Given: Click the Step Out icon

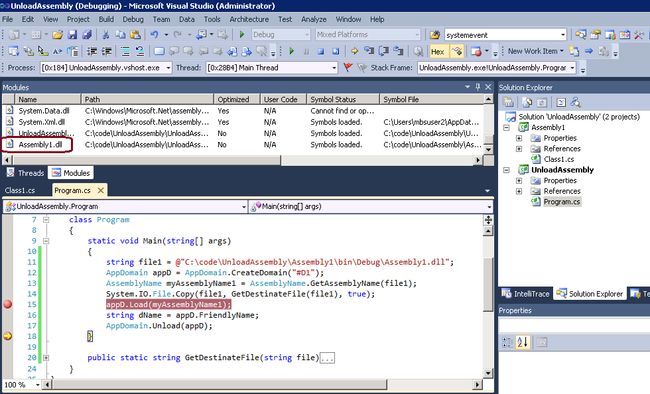Looking at the screenshot, I should pos(398,51).
